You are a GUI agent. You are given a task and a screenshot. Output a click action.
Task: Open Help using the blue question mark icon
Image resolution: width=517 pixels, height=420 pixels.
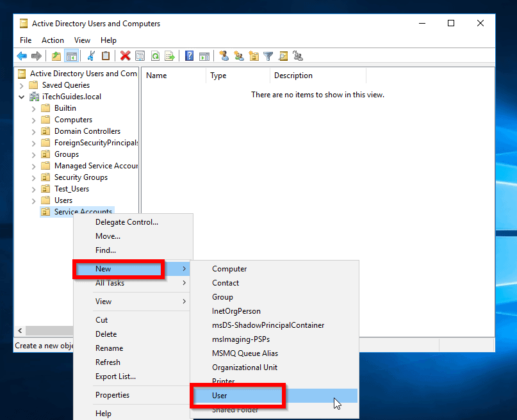click(189, 56)
